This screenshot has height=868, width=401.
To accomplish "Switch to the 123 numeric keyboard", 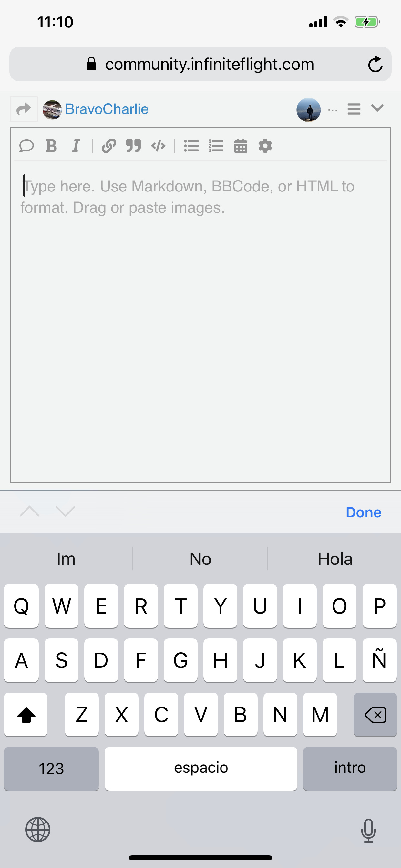I will 51,769.
